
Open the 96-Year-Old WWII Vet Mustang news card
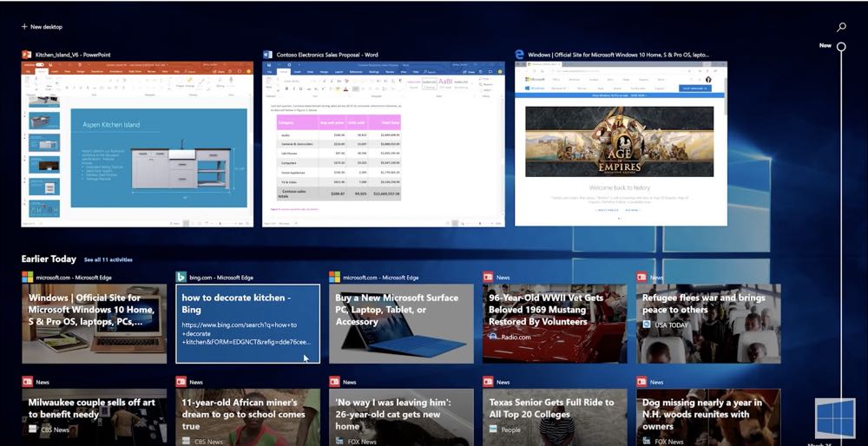point(555,324)
